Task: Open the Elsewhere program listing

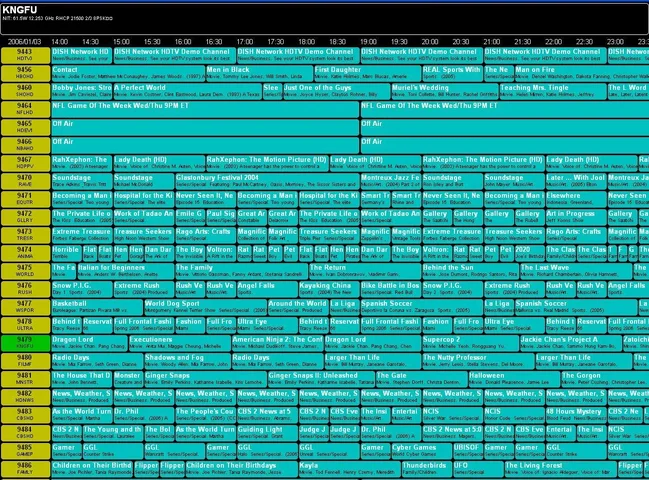Action: 576,199
